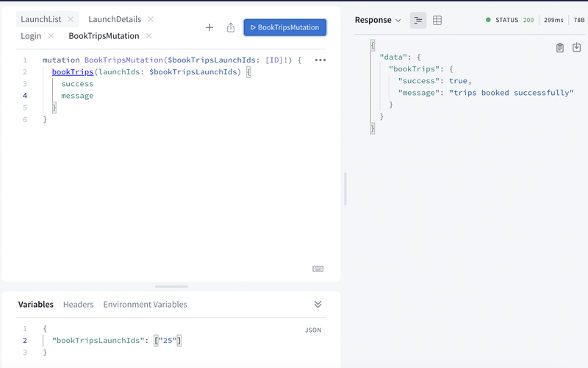Image resolution: width=588 pixels, height=368 pixels.
Task: Select the JSON label in variables panel
Action: [x=313, y=330]
